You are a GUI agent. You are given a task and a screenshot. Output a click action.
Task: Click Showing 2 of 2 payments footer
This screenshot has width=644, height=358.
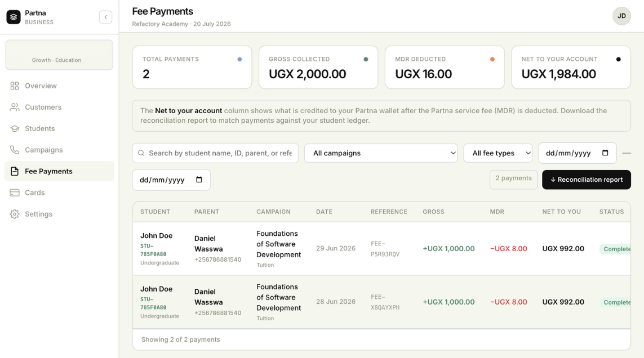pyautogui.click(x=181, y=339)
